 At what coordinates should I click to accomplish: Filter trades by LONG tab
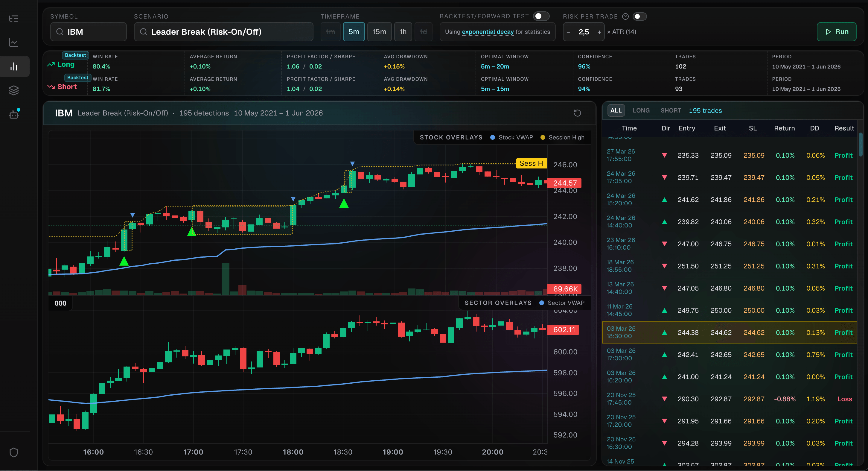[641, 111]
